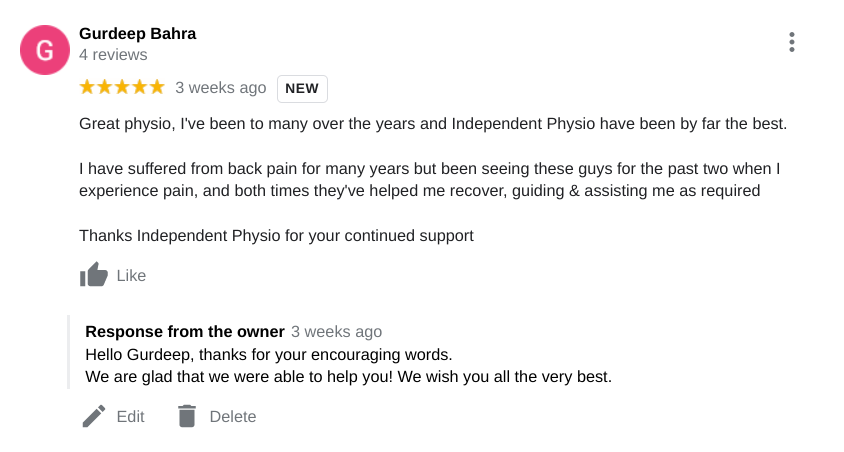Click the Delete text link
The height and width of the screenshot is (452, 844).
pyautogui.click(x=233, y=416)
